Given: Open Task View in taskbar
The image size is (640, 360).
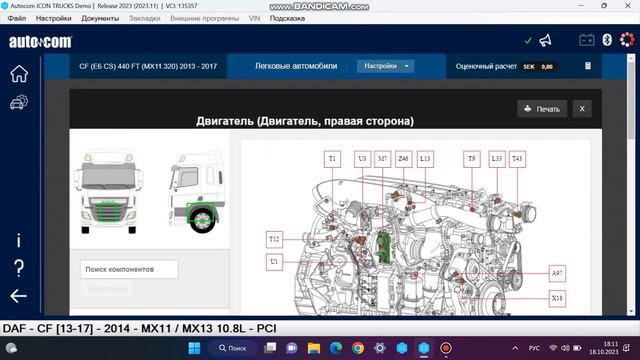Looking at the screenshot, I should click(270, 348).
